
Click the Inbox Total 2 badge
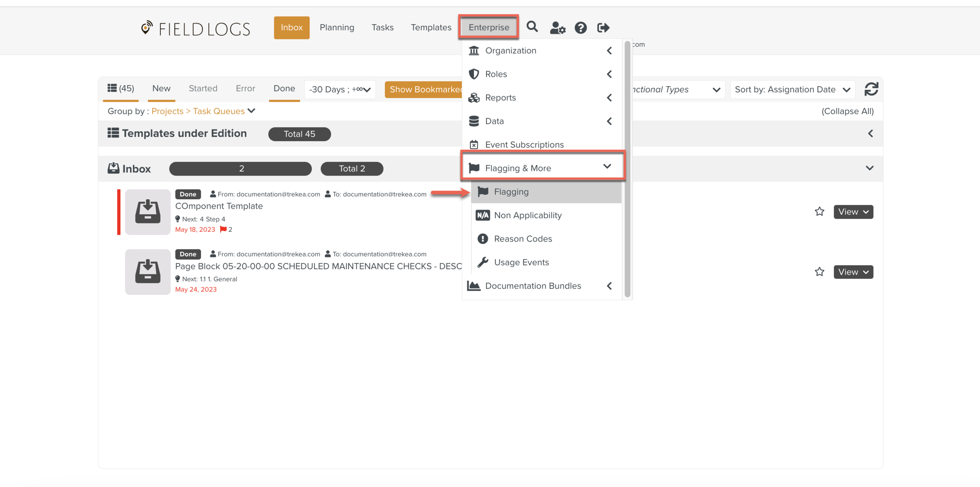click(x=352, y=169)
